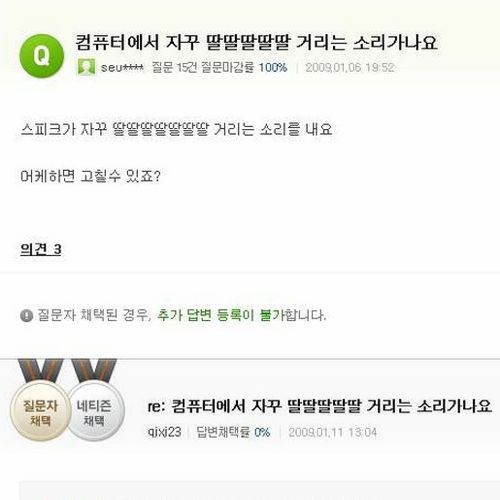
Task: Click the green Q question icon
Action: tap(42, 56)
